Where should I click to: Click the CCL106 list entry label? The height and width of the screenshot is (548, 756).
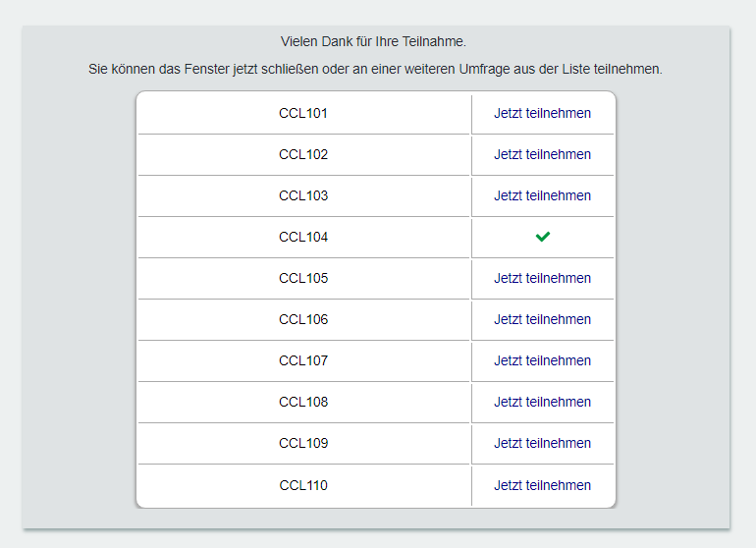[x=303, y=319]
